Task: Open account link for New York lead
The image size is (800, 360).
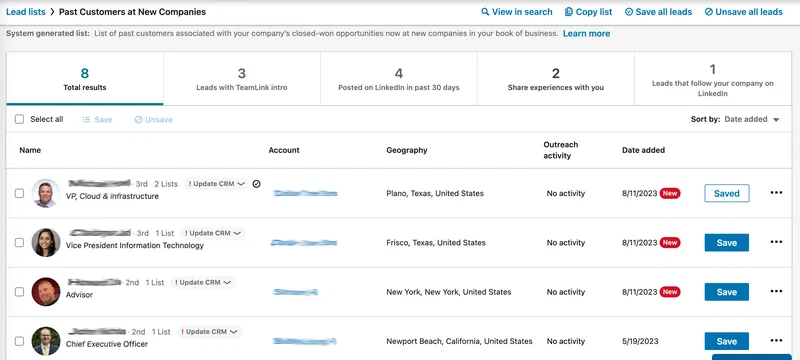Action: tap(295, 292)
